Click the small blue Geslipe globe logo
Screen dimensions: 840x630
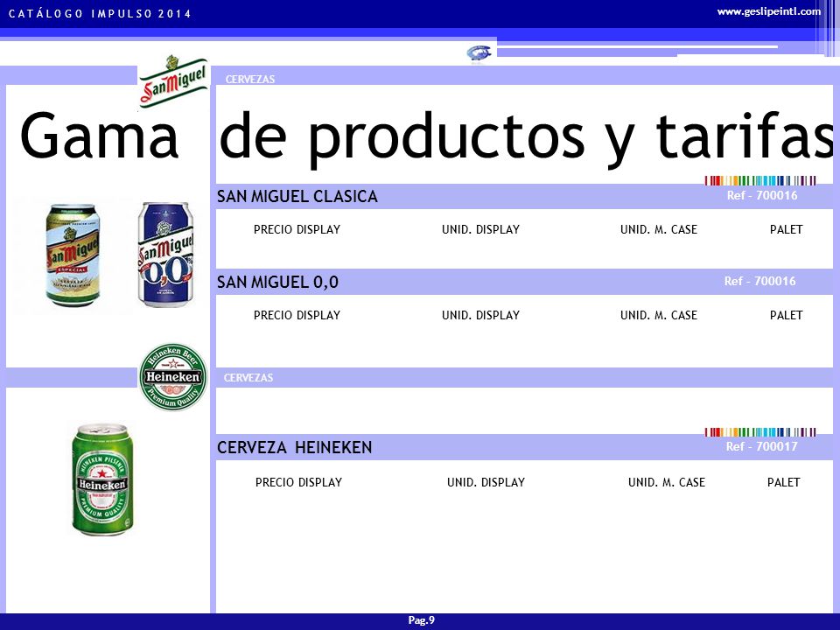coord(479,54)
